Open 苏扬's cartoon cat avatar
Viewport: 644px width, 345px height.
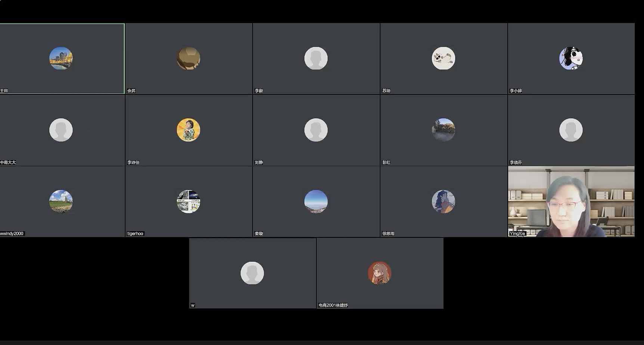pos(443,58)
